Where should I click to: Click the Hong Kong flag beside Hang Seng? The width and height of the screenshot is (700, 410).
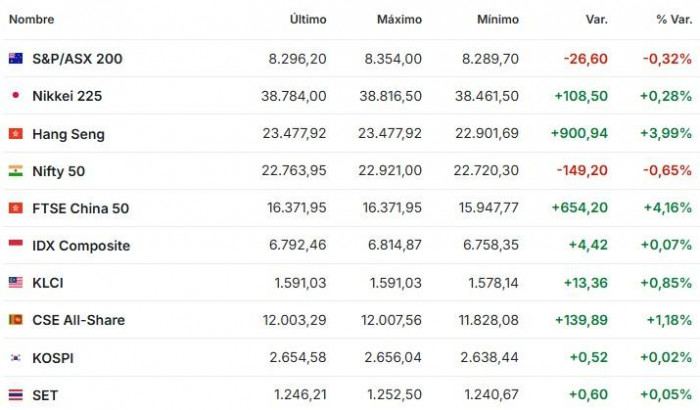16,133
